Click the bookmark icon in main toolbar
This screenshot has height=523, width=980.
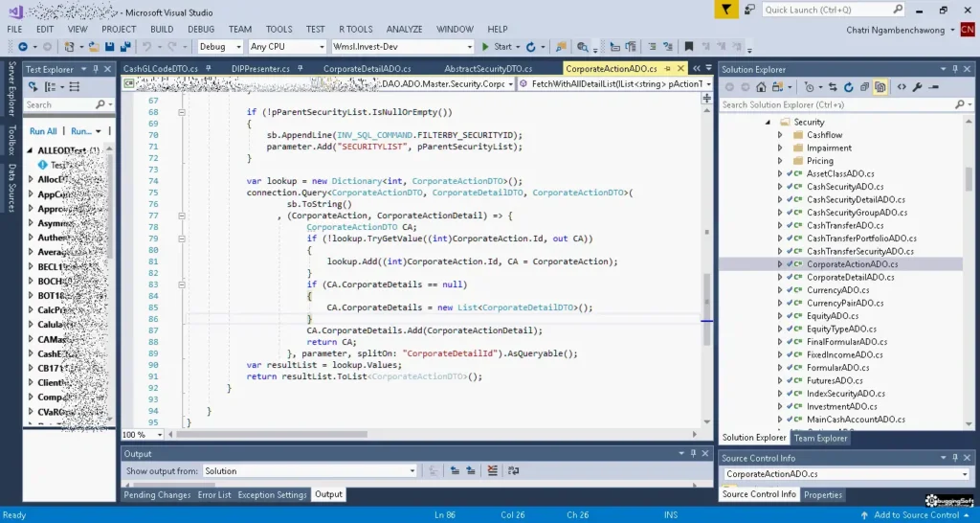point(689,47)
